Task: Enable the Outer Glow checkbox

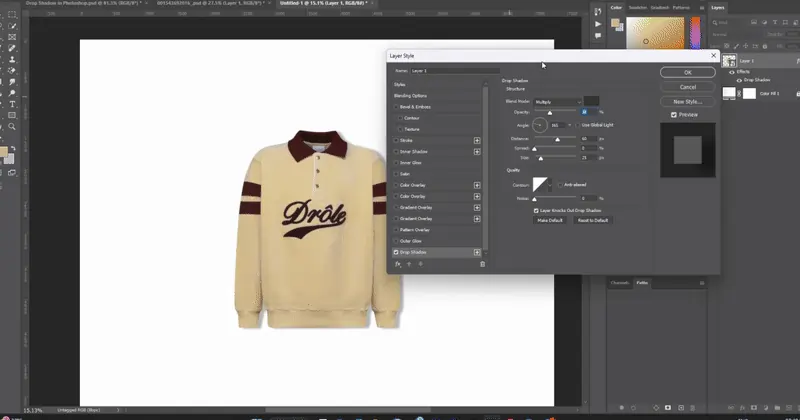Action: (x=396, y=241)
